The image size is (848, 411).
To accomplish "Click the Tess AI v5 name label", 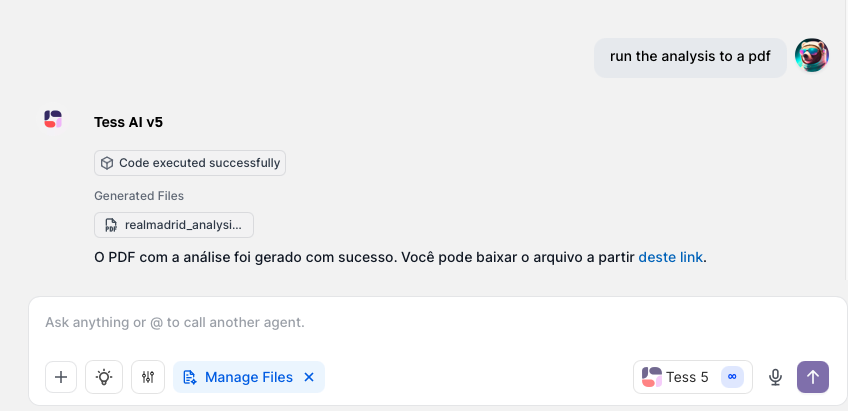I will [x=128, y=122].
